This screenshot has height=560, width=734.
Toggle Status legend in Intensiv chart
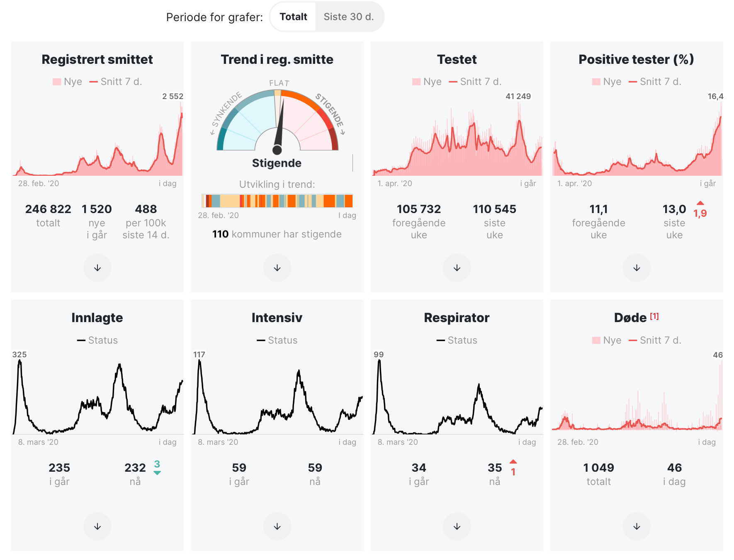277,340
